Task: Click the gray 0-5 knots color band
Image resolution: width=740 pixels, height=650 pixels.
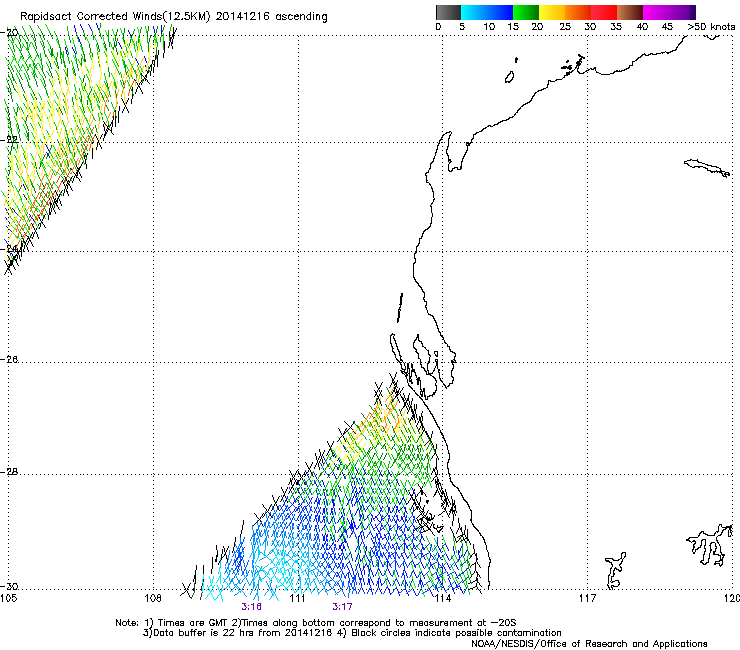Action: click(x=448, y=12)
